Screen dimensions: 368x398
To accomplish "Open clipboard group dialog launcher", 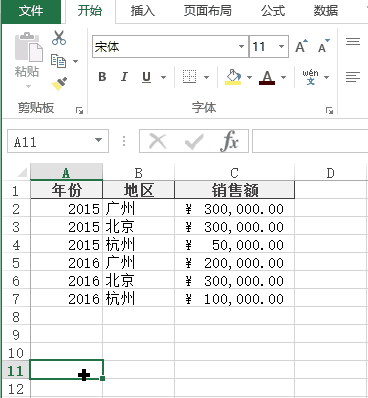I will click(79, 110).
